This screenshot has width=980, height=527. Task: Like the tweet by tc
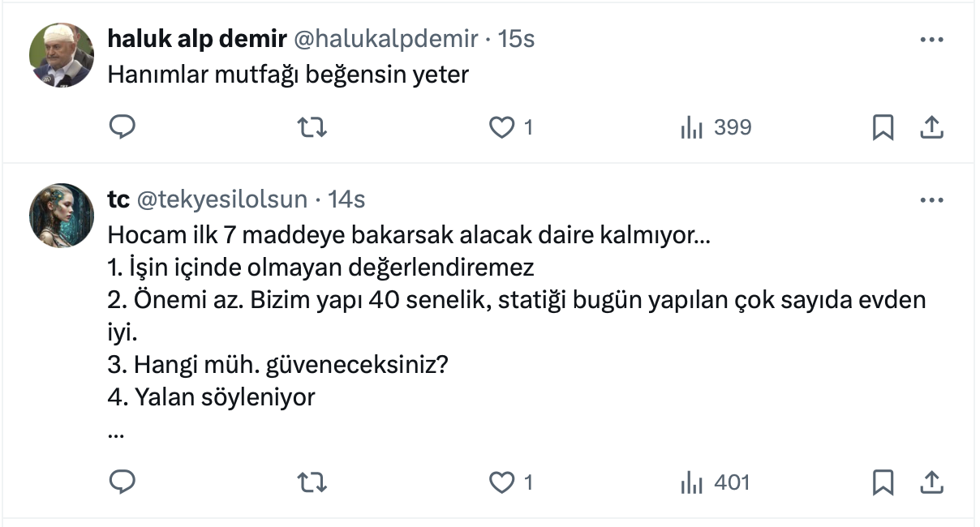click(503, 482)
